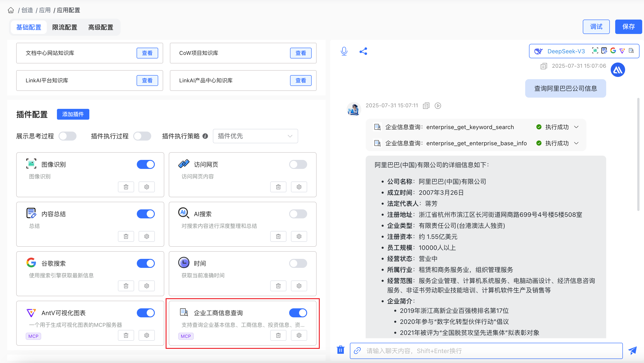This screenshot has height=363, width=644.
Task: Click the 调试 button
Action: tap(596, 27)
